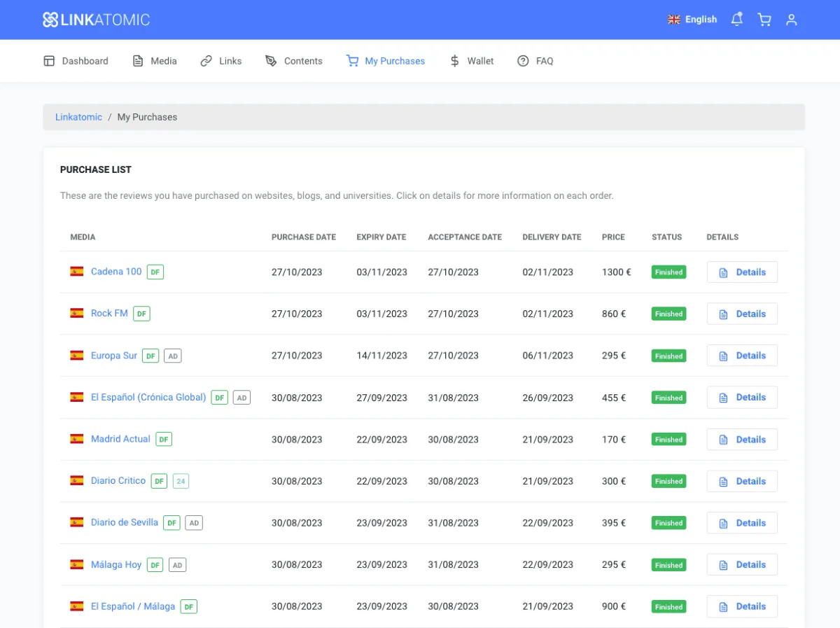Click the Purchase Date column header
Image resolution: width=840 pixels, height=628 pixels.
click(x=304, y=237)
